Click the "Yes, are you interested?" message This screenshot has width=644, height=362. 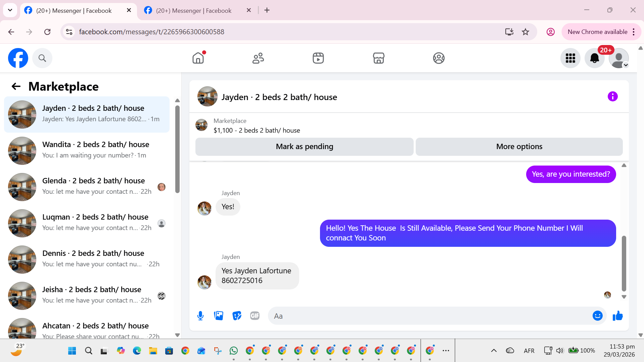click(571, 174)
